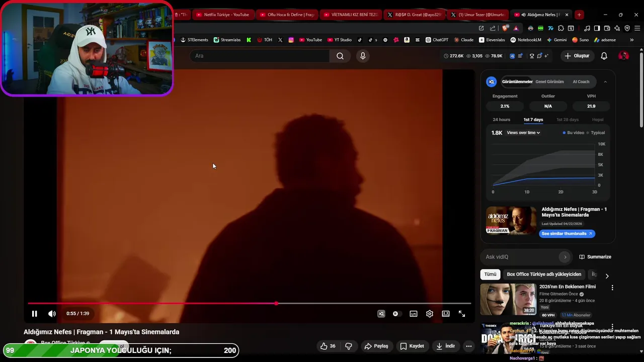Toggle subtitles with the captions icon

click(x=414, y=314)
